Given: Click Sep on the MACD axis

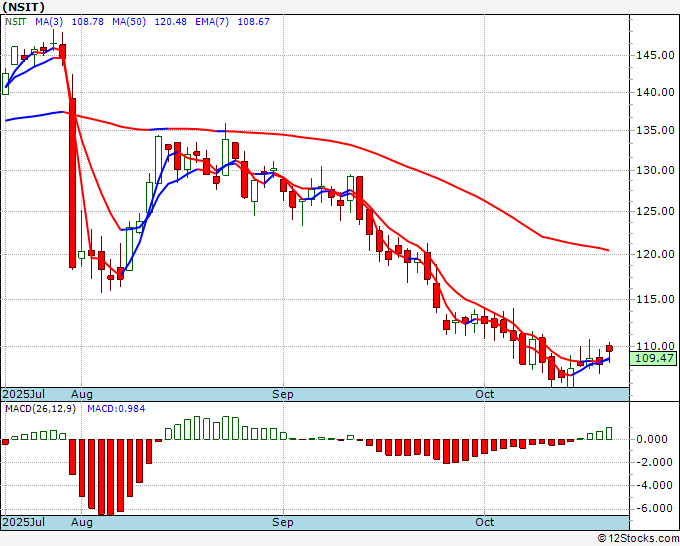Looking at the screenshot, I should [x=283, y=522].
